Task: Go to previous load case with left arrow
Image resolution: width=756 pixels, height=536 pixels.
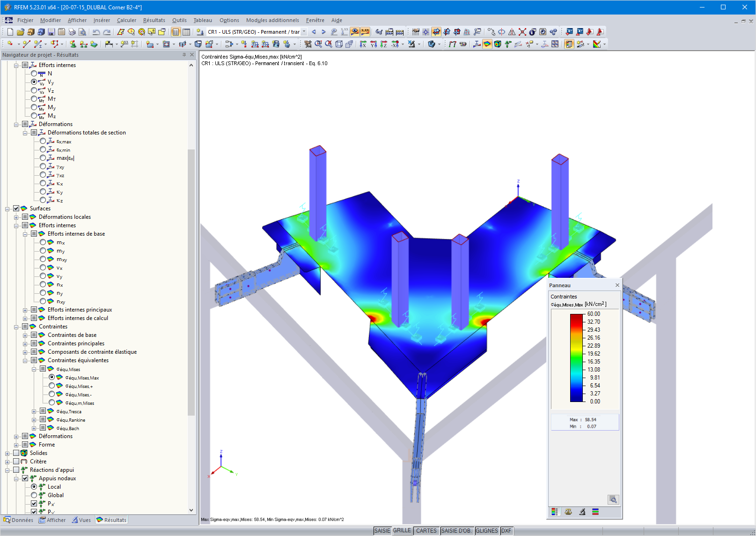Action: coord(314,32)
